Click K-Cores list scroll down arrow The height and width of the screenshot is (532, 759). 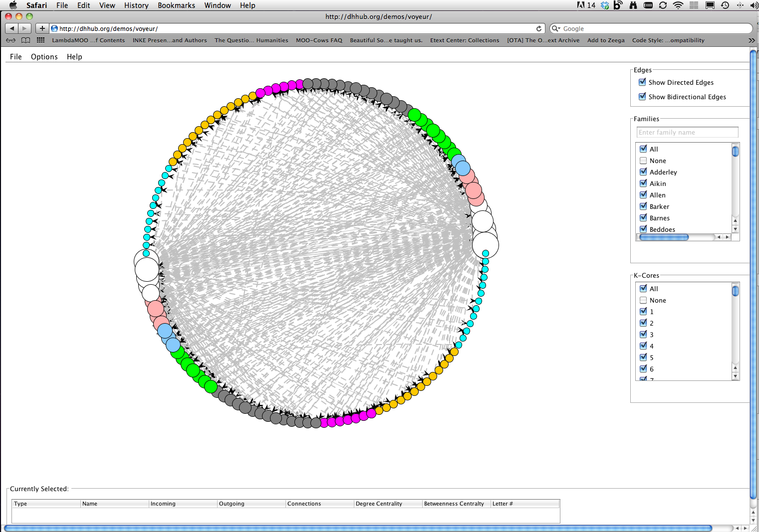(735, 376)
